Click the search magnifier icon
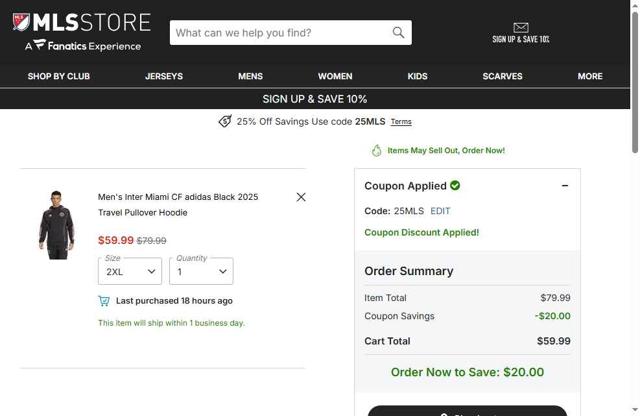This screenshot has height=416, width=640. point(398,33)
